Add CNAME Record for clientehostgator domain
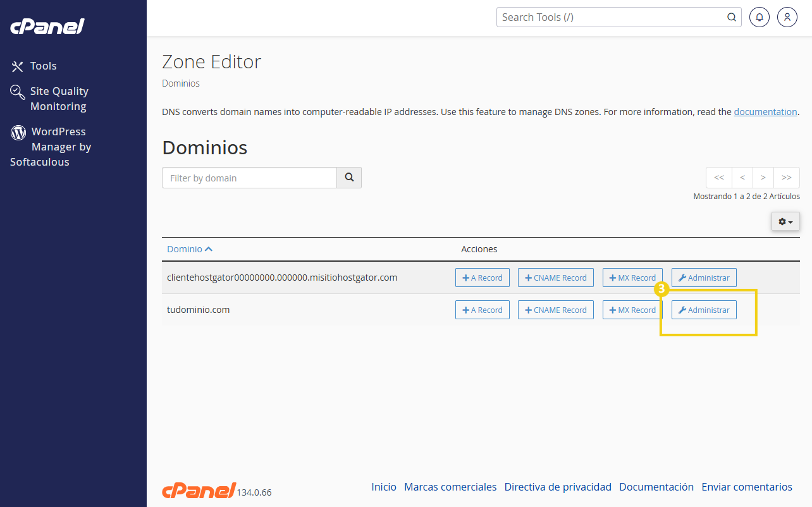The image size is (812, 507). [x=556, y=278]
